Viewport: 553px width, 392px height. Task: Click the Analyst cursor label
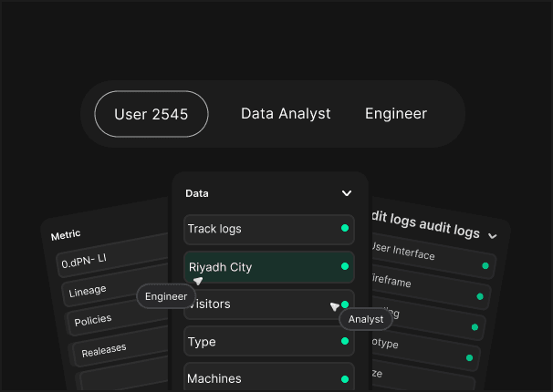pos(366,319)
